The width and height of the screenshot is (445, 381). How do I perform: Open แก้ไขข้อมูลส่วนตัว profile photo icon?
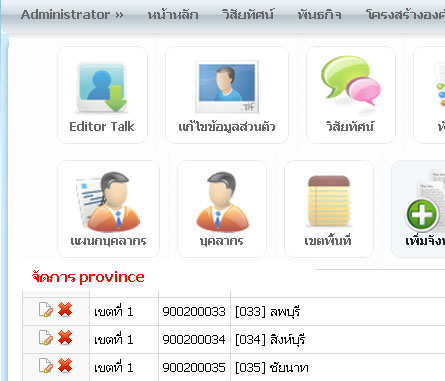(227, 87)
